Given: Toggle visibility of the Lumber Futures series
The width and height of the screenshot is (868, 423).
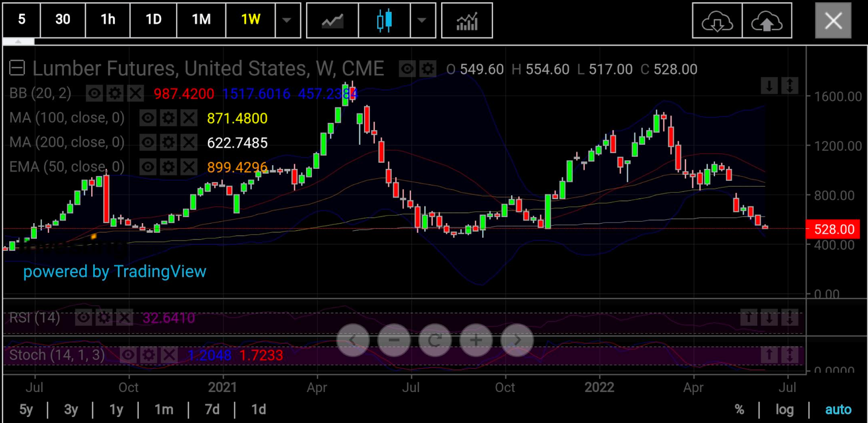Looking at the screenshot, I should (407, 69).
